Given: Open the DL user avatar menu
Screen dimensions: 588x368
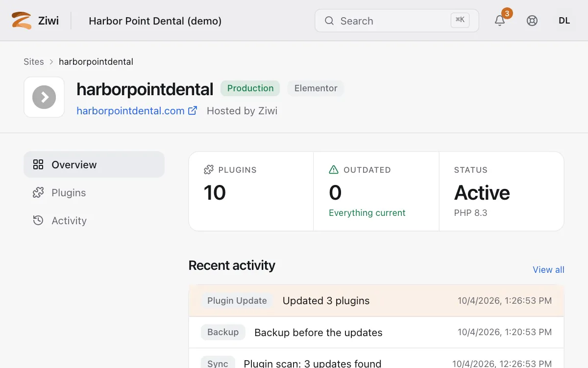Looking at the screenshot, I should [564, 21].
